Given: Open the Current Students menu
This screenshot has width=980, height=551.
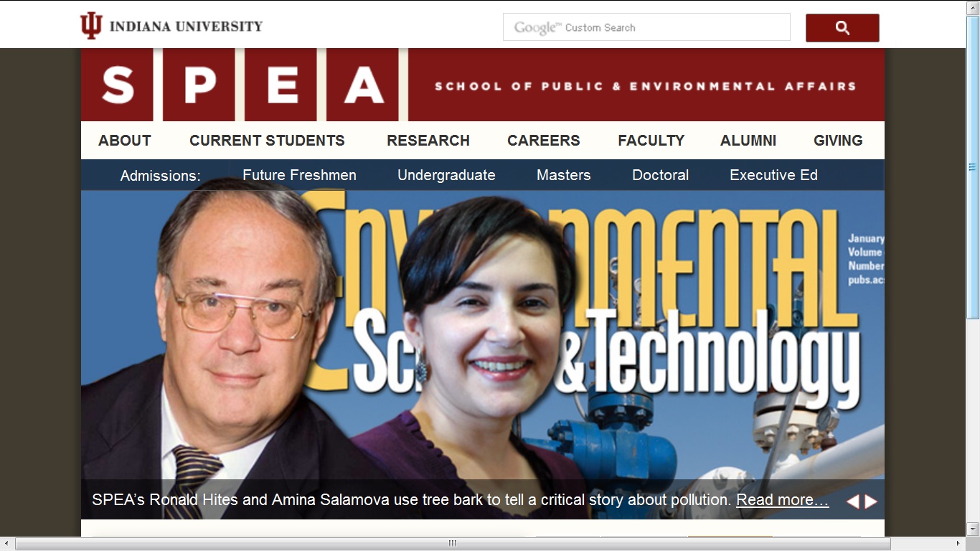Looking at the screenshot, I should pos(267,141).
